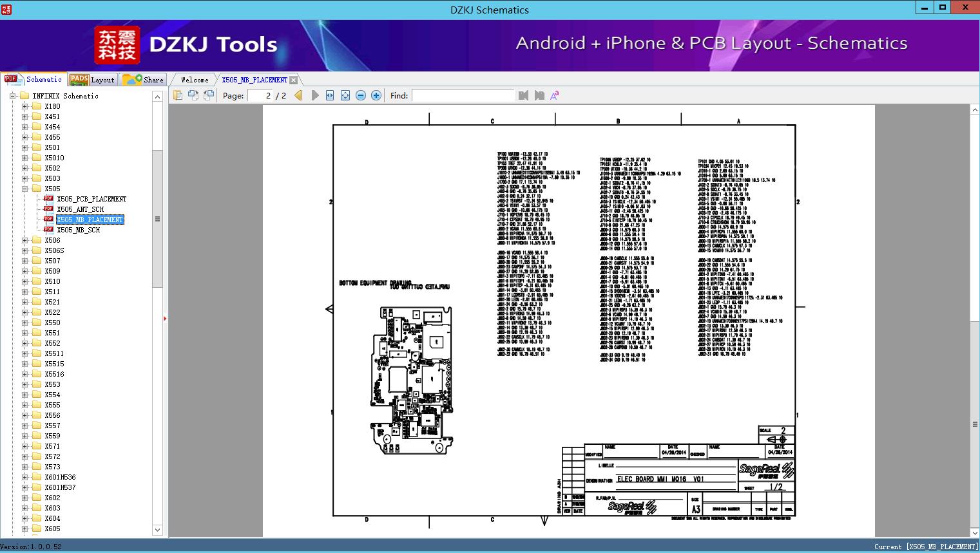The image size is (980, 553).
Task: Click the DZKJ app icon in title bar
Action: tap(7, 9)
